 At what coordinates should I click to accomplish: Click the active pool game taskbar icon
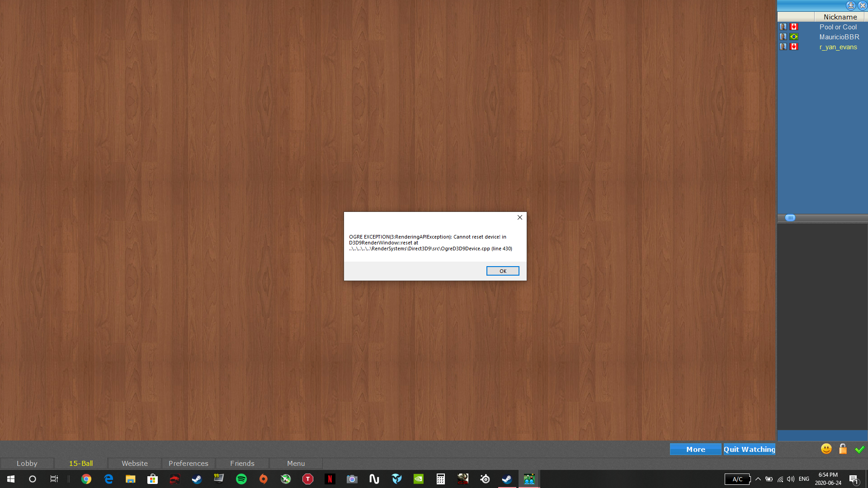coord(529,479)
